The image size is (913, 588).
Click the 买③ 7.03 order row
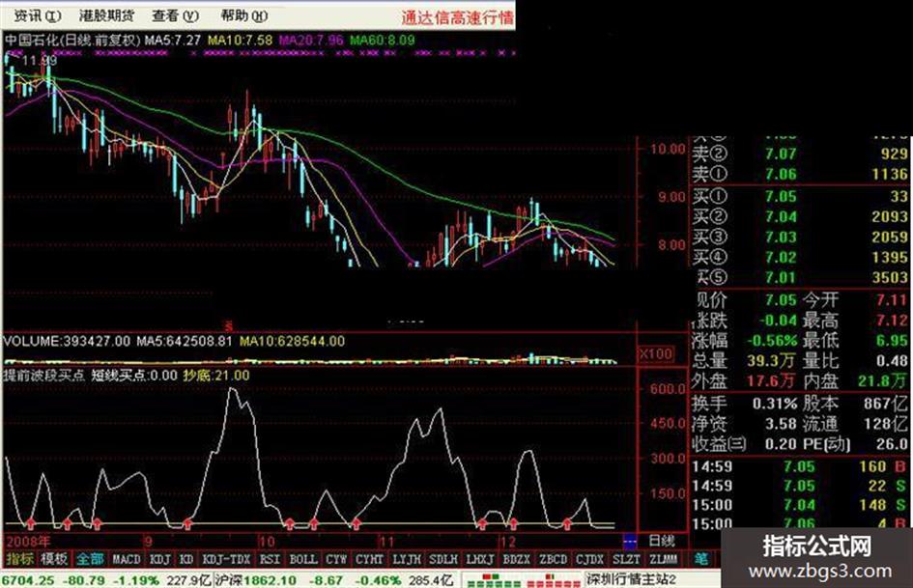(x=800, y=238)
